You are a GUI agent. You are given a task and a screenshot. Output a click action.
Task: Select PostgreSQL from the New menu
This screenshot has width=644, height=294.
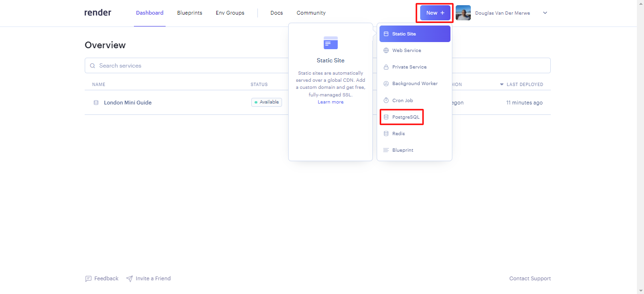click(x=405, y=117)
